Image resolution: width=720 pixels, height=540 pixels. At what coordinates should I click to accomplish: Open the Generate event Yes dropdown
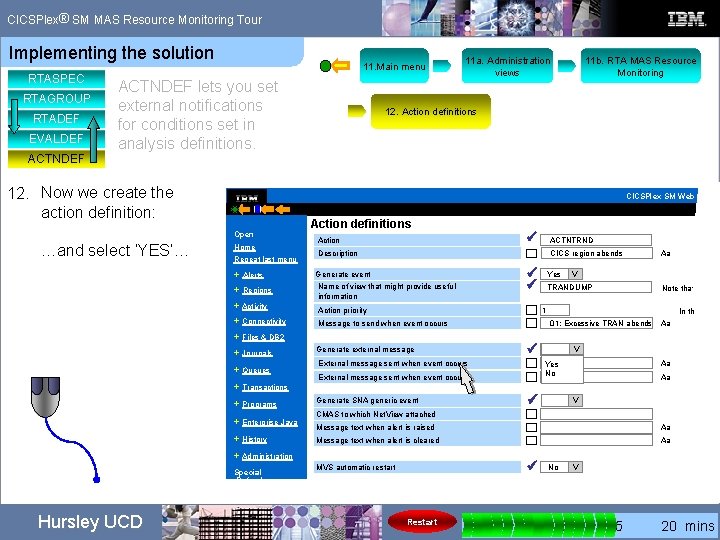point(575,274)
